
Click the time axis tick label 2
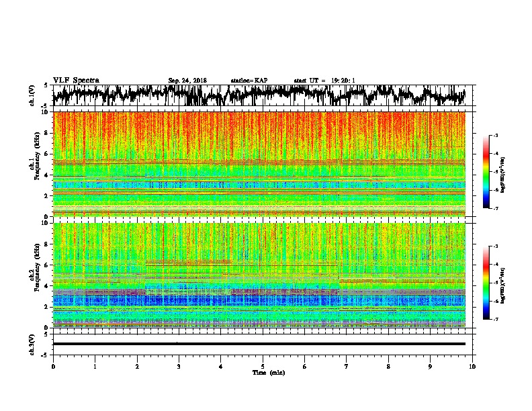point(137,367)
